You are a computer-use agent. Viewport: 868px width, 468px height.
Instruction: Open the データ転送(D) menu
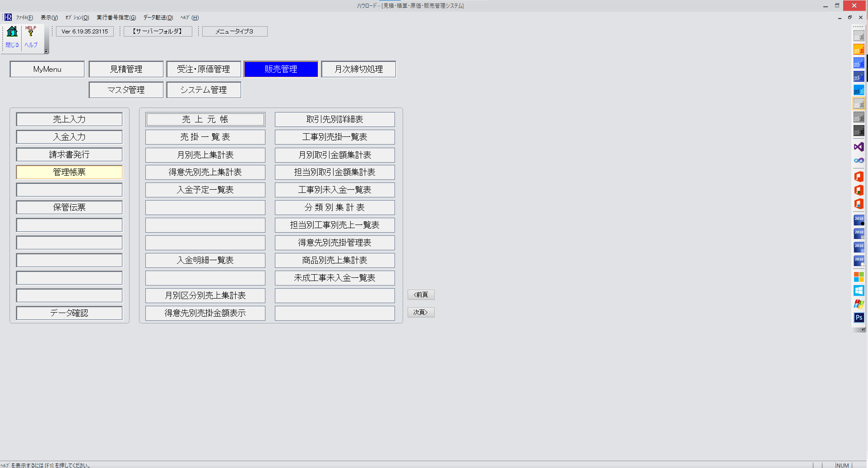(x=158, y=18)
